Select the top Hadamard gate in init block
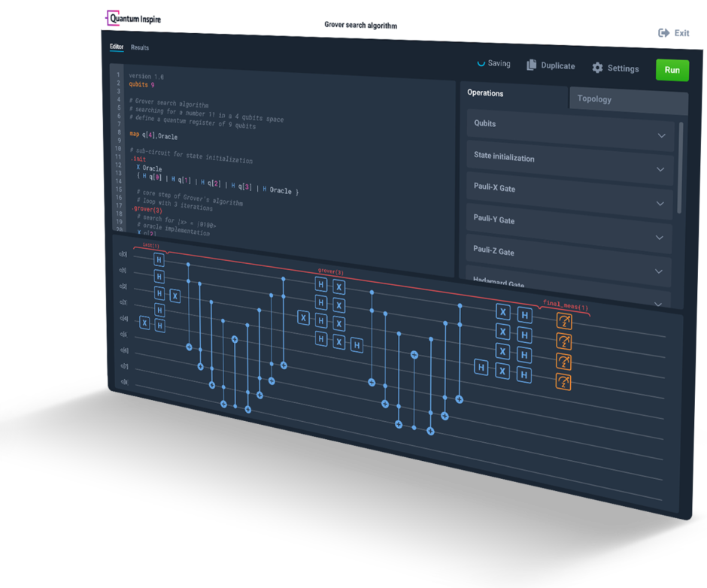 pyautogui.click(x=159, y=259)
